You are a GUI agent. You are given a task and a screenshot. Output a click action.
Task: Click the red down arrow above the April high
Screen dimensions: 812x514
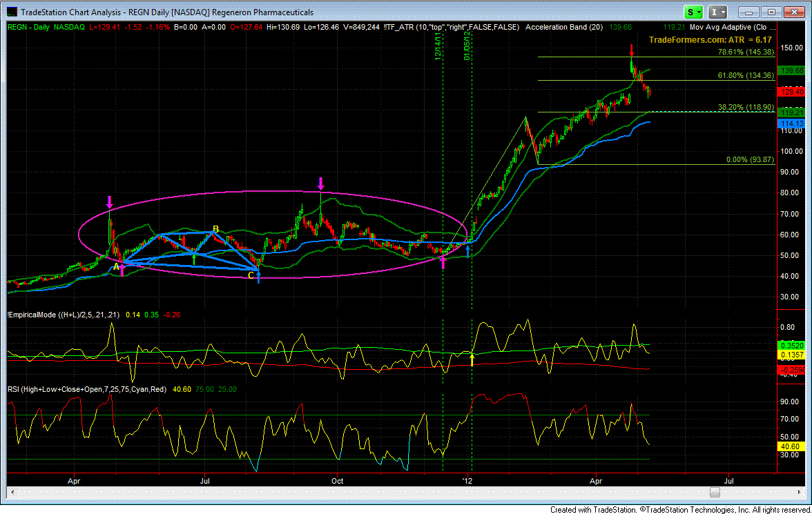631,51
